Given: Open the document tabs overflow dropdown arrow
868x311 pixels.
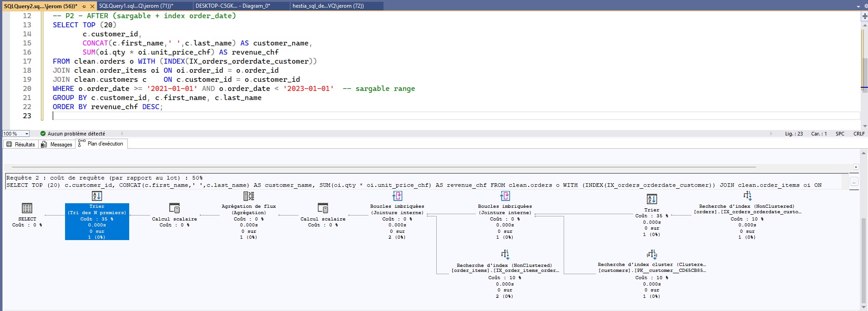Looking at the screenshot, I should (858, 6).
